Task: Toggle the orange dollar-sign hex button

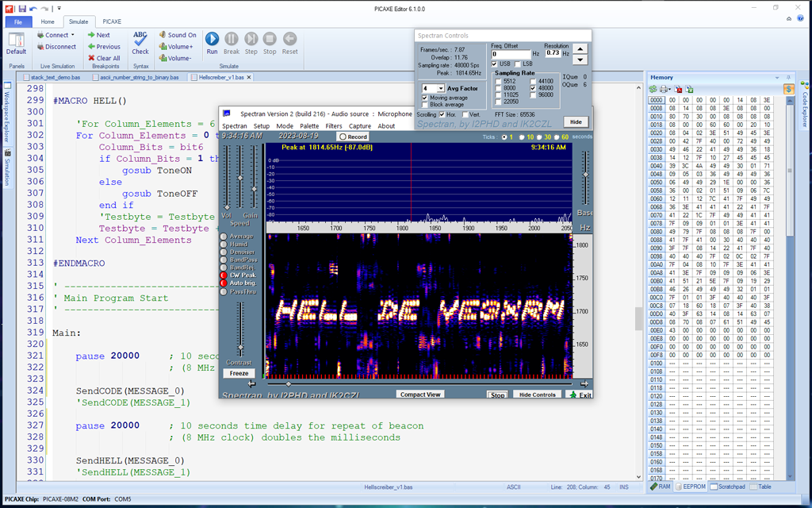Action: 789,89
